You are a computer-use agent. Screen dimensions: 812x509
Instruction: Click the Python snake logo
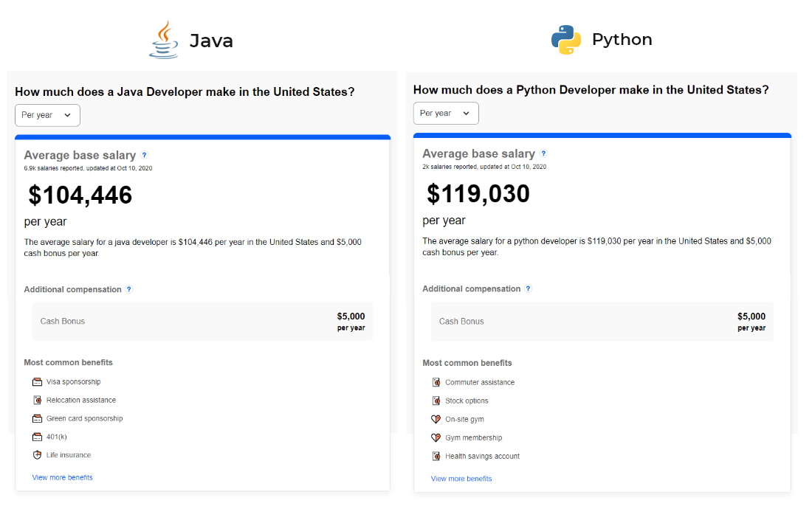click(x=566, y=40)
